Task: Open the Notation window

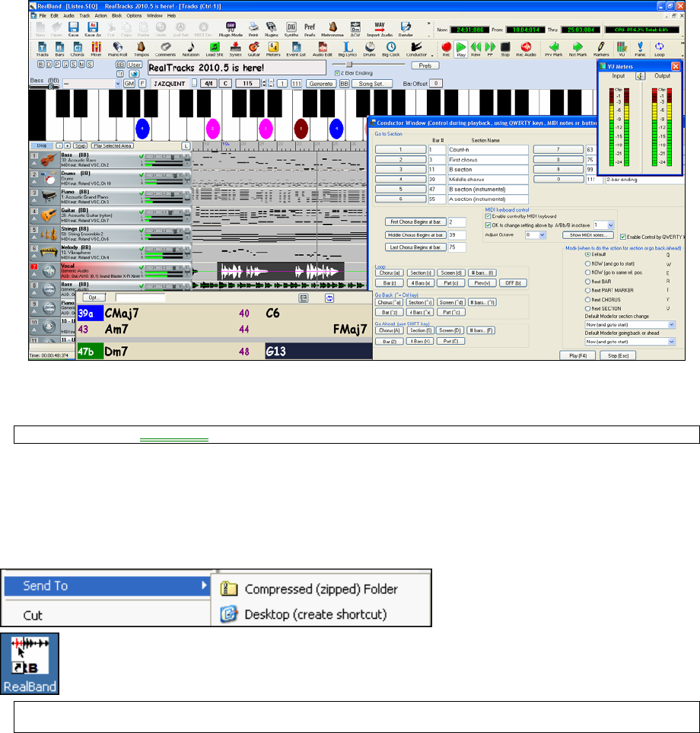Action: pos(191,49)
